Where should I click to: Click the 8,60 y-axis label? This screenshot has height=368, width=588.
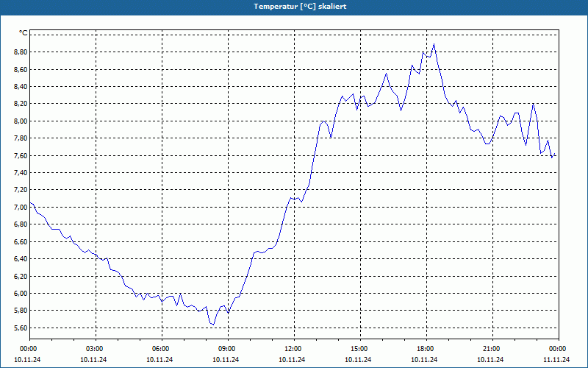21,69
